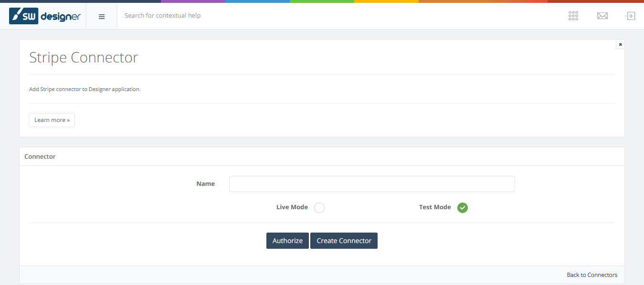Open the apps grid icon
This screenshot has height=285, width=644.
tap(573, 16)
